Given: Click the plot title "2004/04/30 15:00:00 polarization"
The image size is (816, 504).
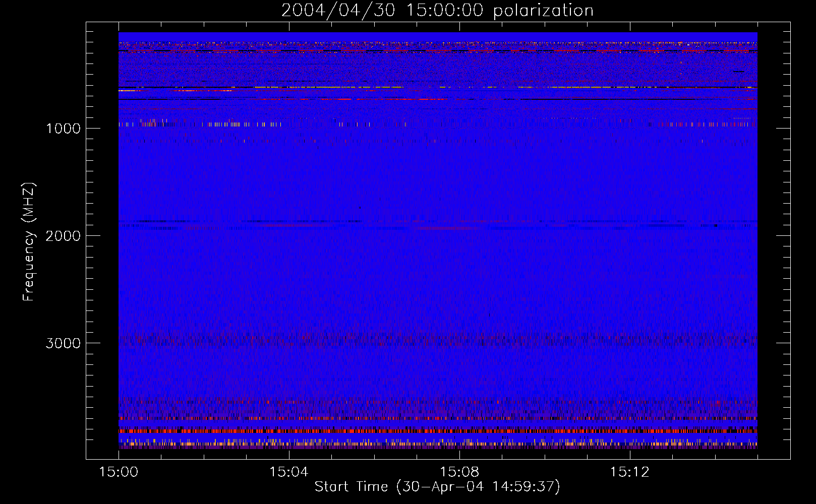Looking at the screenshot, I should tap(437, 11).
